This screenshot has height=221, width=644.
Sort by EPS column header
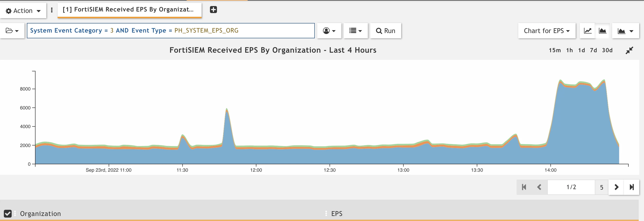click(x=336, y=214)
